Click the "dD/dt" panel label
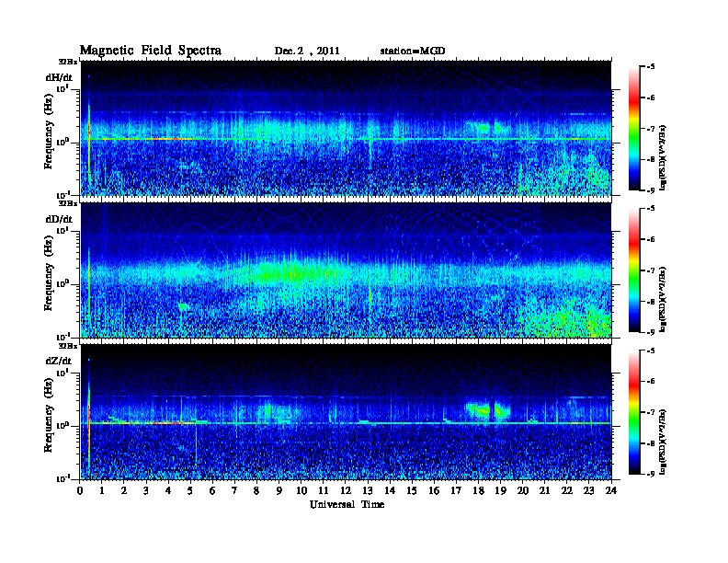Viewport: 728px width, 563px height. point(59,219)
